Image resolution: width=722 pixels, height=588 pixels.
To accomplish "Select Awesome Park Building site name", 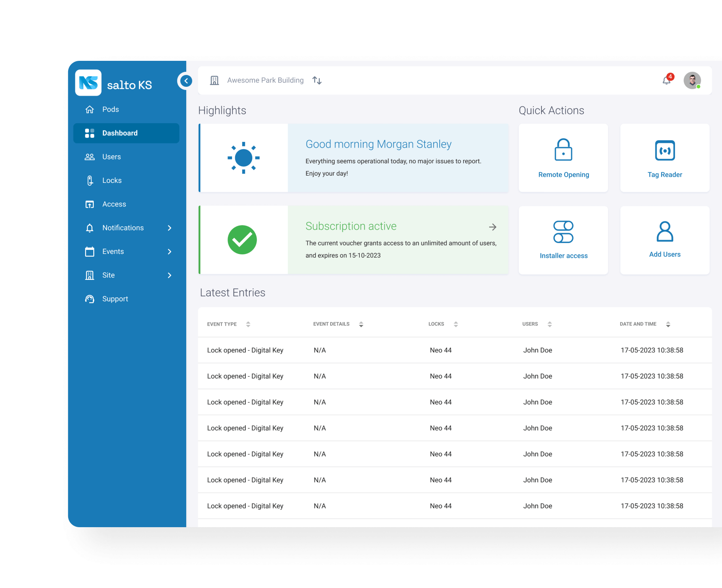I will pyautogui.click(x=265, y=80).
